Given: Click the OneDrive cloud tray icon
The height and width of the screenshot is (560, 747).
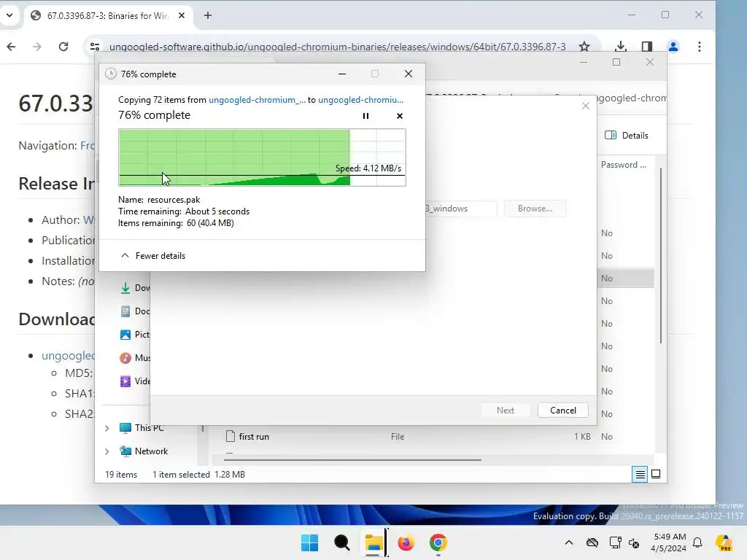Looking at the screenshot, I should point(592,542).
